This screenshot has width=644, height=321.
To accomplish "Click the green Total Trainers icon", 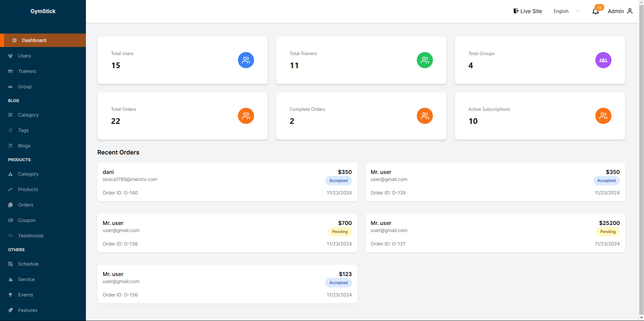I will [x=425, y=60].
